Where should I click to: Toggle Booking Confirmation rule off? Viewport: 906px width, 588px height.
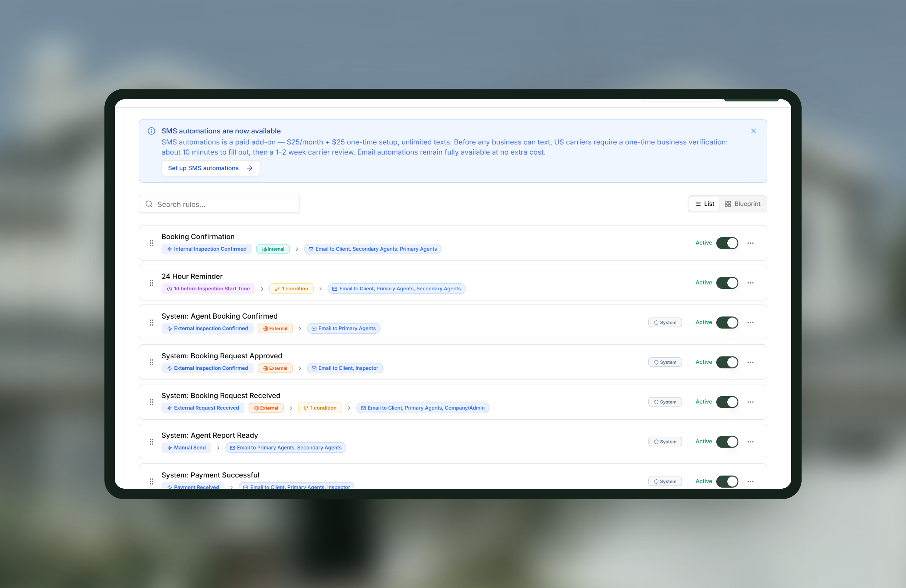pos(727,243)
